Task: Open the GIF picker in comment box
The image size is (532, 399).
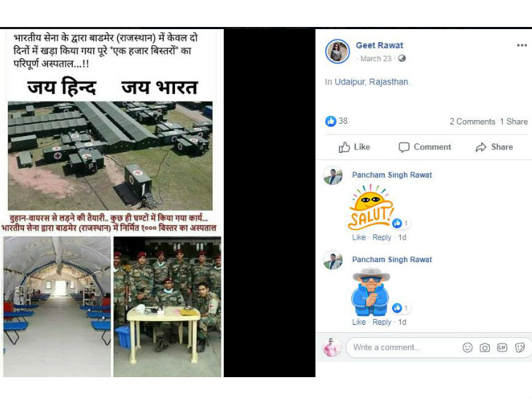Action: (x=502, y=347)
